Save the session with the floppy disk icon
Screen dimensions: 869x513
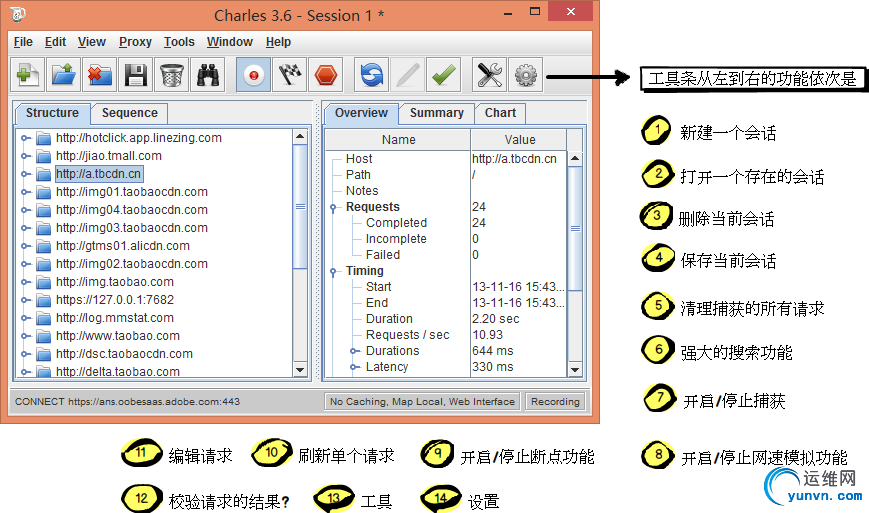coord(136,74)
